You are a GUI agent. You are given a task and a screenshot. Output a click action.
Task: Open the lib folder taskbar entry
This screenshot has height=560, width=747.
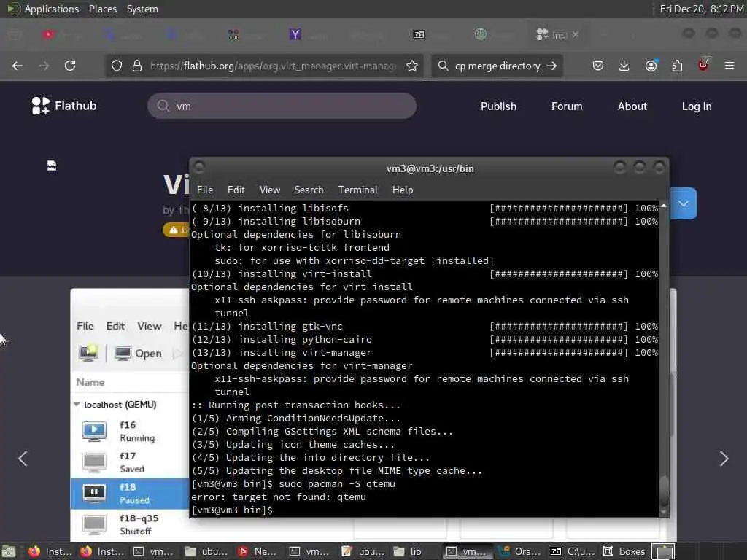408,551
